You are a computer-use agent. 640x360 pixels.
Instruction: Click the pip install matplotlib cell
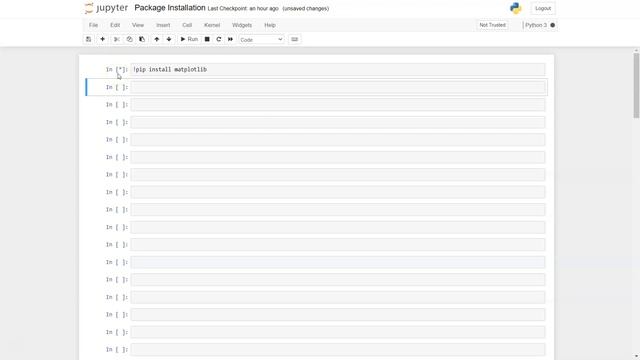click(x=338, y=70)
